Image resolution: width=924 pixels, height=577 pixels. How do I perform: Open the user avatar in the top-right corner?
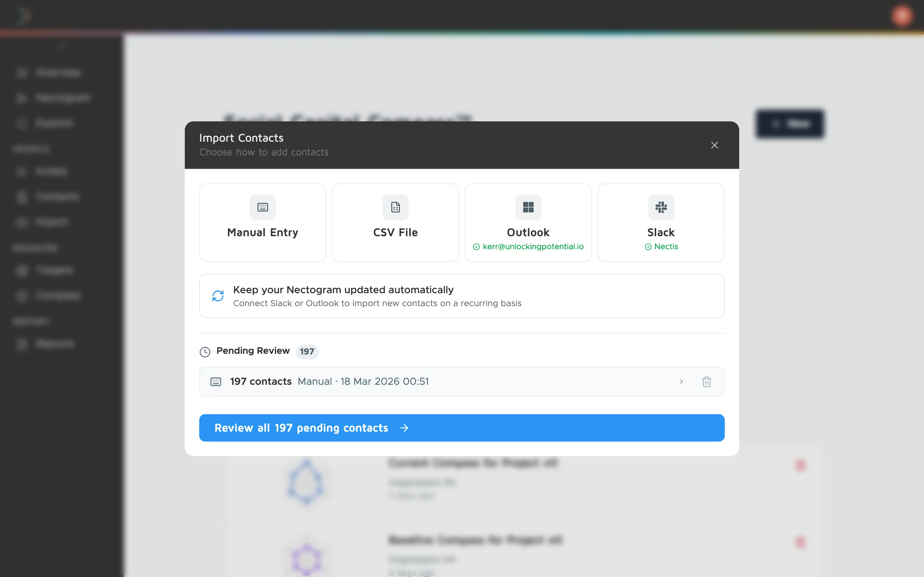[x=902, y=15]
